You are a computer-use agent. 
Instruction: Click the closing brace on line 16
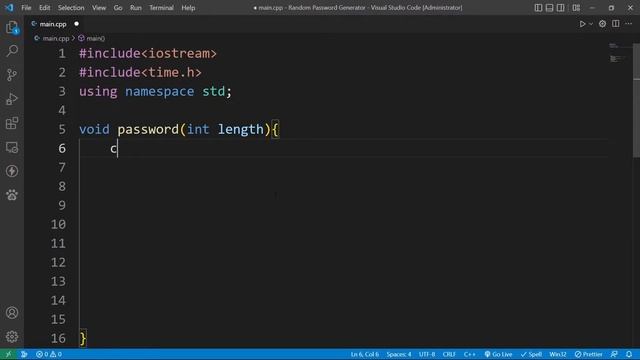click(83, 338)
